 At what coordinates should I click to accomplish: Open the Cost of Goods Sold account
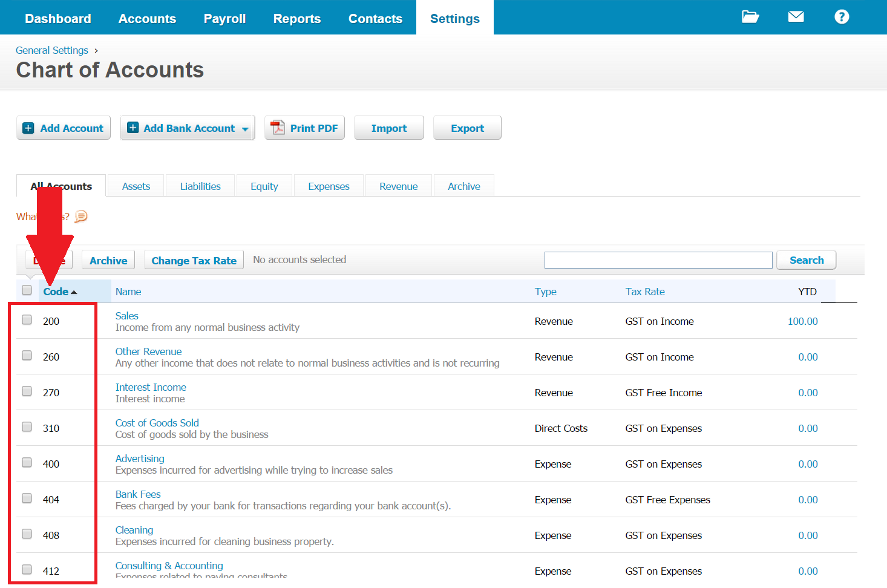157,423
